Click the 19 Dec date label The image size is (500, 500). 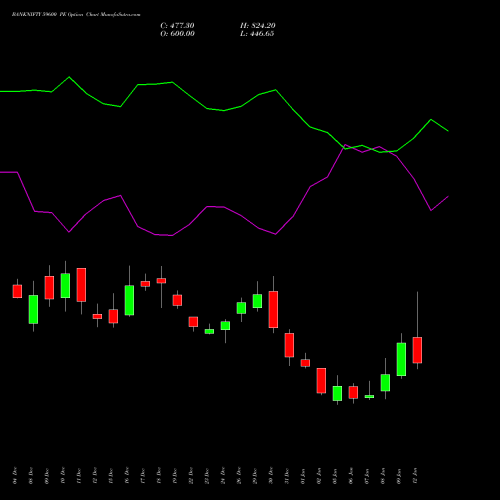pyautogui.click(x=175, y=476)
